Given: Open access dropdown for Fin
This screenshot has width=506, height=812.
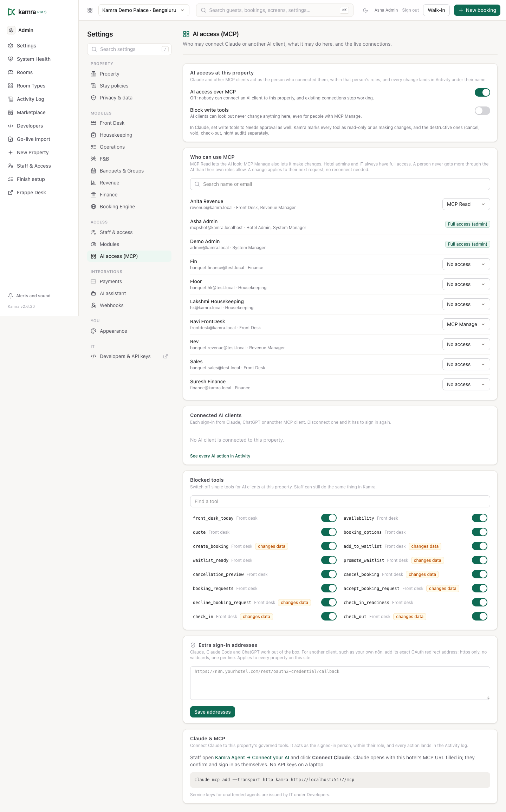Looking at the screenshot, I should 466,264.
